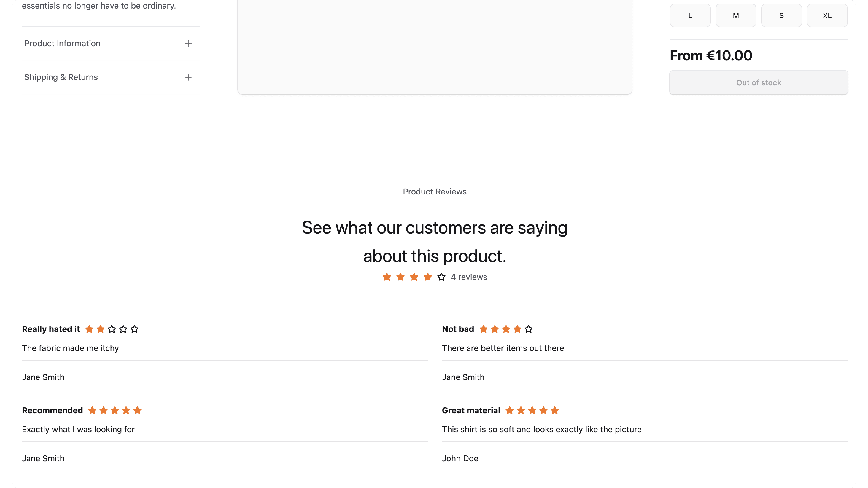Image resolution: width=868 pixels, height=488 pixels.
Task: Select size L from size selector
Action: click(x=690, y=15)
